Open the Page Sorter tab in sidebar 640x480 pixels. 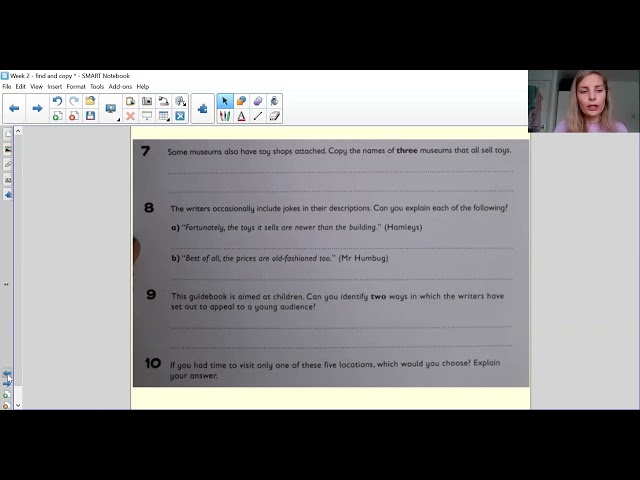[x=8, y=134]
